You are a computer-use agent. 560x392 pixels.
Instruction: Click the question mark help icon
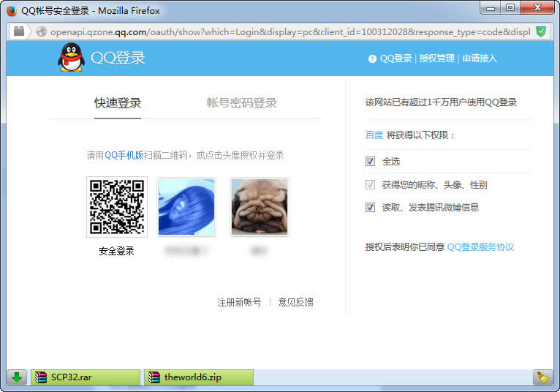pos(372,59)
